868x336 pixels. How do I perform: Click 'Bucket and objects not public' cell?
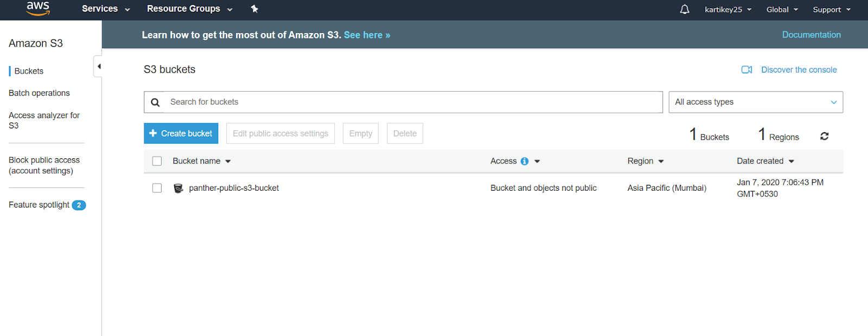[x=543, y=188]
